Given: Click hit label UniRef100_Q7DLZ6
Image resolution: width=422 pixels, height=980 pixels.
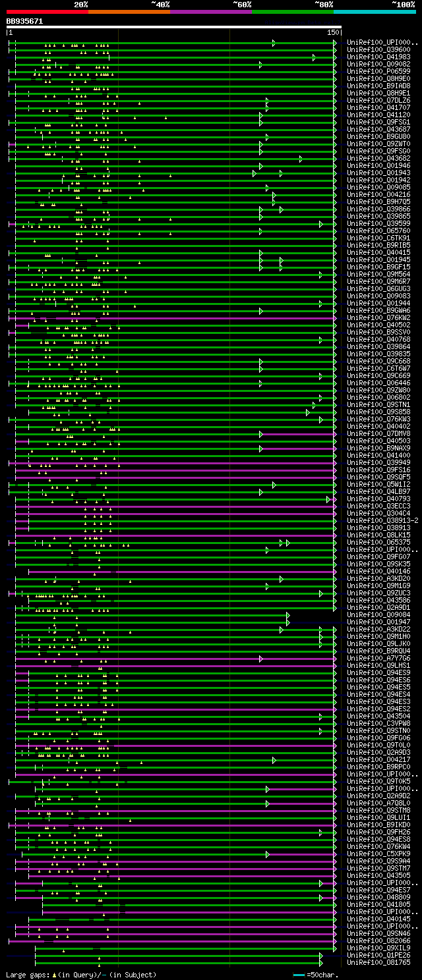Looking at the screenshot, I should pos(378,101).
